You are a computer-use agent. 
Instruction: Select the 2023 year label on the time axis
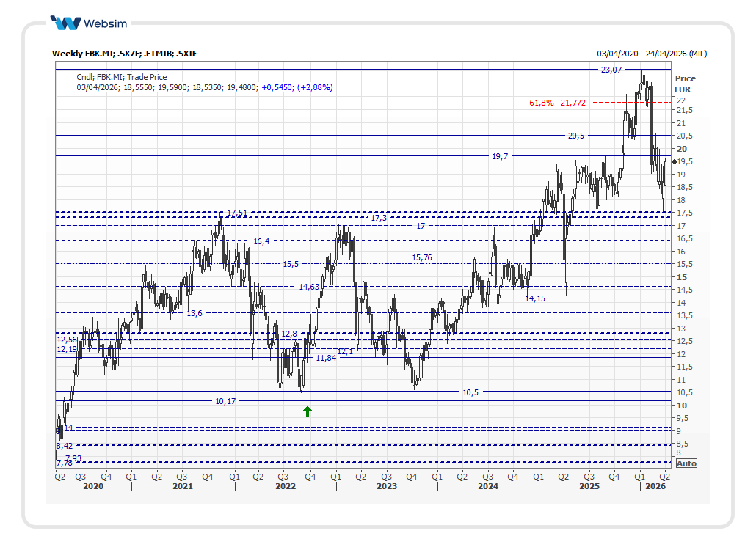387,486
